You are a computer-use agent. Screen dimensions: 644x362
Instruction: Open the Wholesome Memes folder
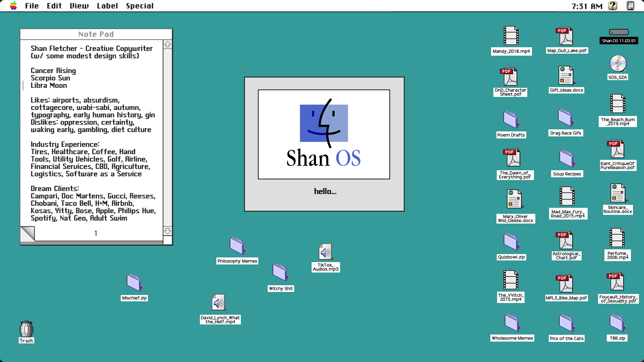(513, 323)
